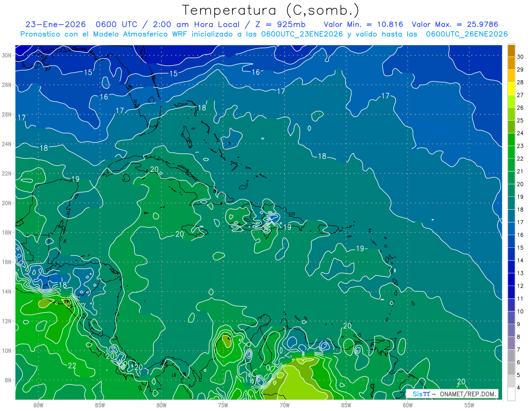Click the '70W' longitude axis label
Screen dimensions: 532x411
tap(285, 405)
